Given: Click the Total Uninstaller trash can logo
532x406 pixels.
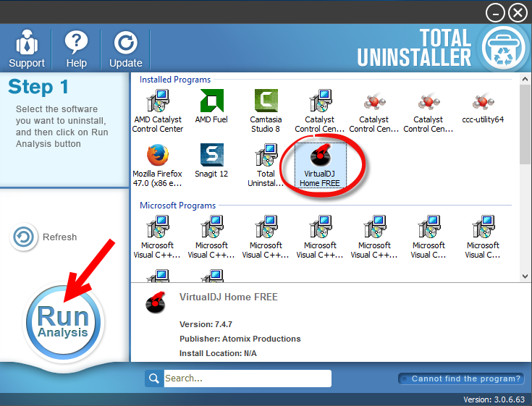Looking at the screenshot, I should [504, 48].
